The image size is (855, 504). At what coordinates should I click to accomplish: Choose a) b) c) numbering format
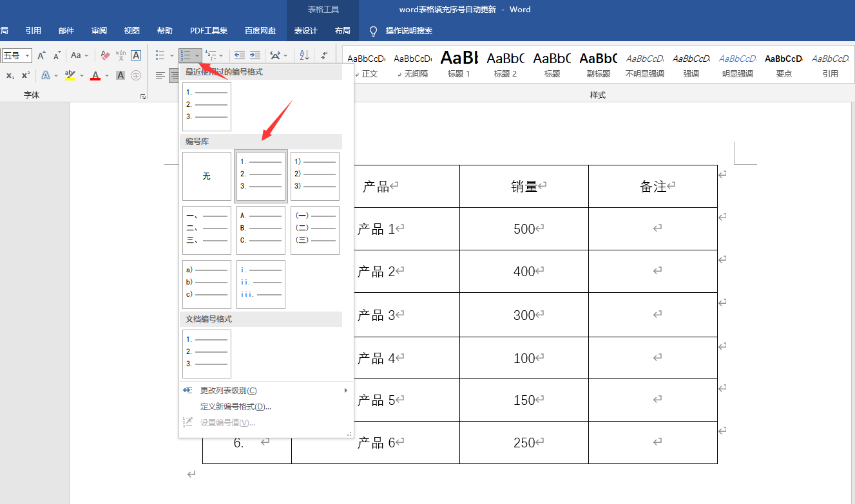point(207,285)
